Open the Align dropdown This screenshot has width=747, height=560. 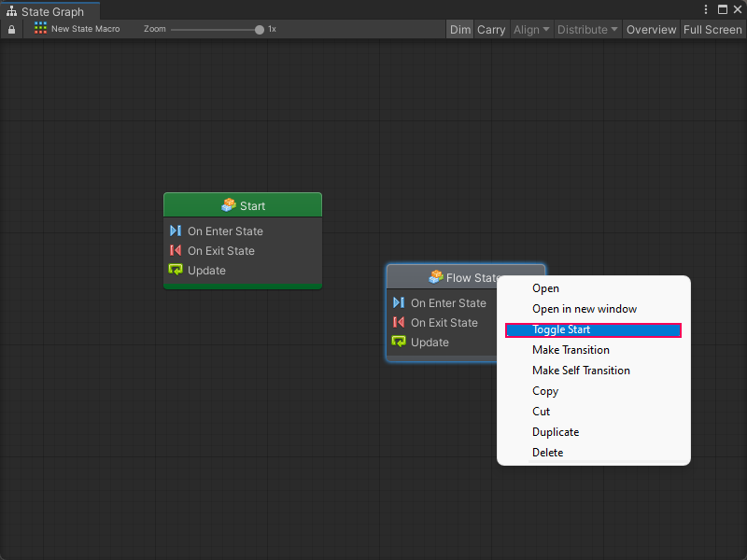tap(531, 30)
